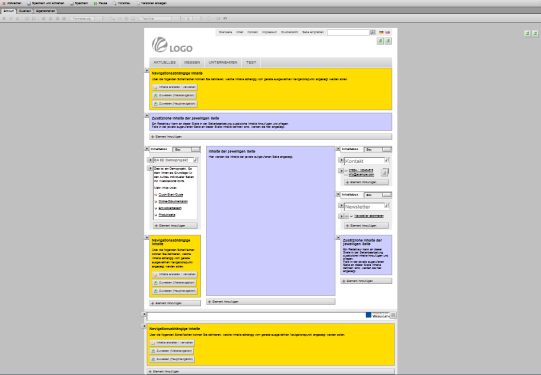Click the Pause button with green bars
This screenshot has width=541, height=375.
[100, 3]
